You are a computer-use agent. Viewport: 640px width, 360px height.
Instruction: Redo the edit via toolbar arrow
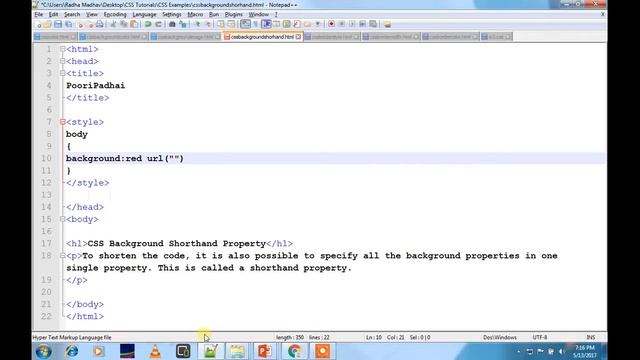pos(158,24)
